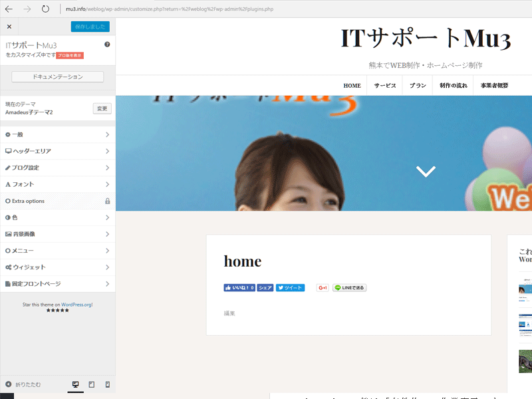Switch to tablet preview mode

[x=92, y=384]
